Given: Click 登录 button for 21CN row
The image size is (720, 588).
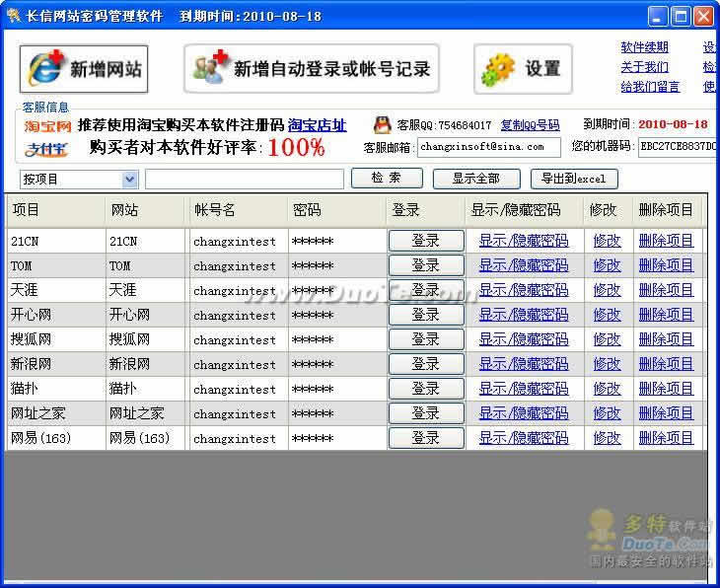Looking at the screenshot, I should [426, 241].
